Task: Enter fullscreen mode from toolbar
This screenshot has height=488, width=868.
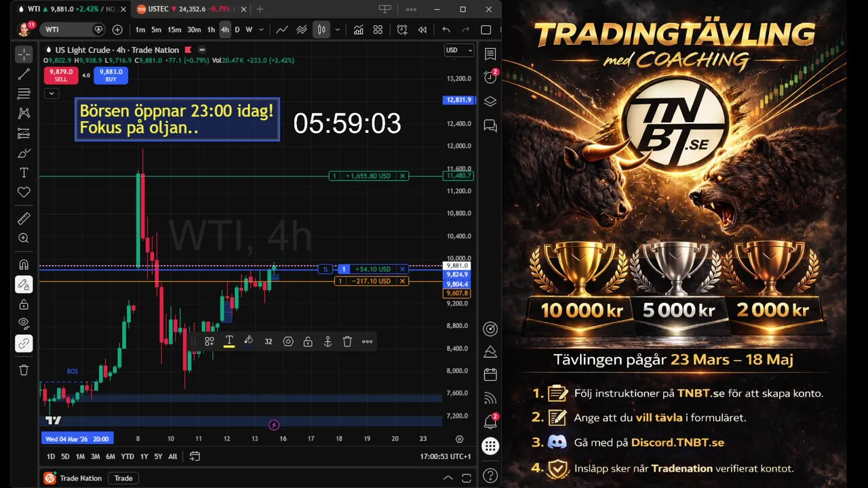Action: pos(486,30)
